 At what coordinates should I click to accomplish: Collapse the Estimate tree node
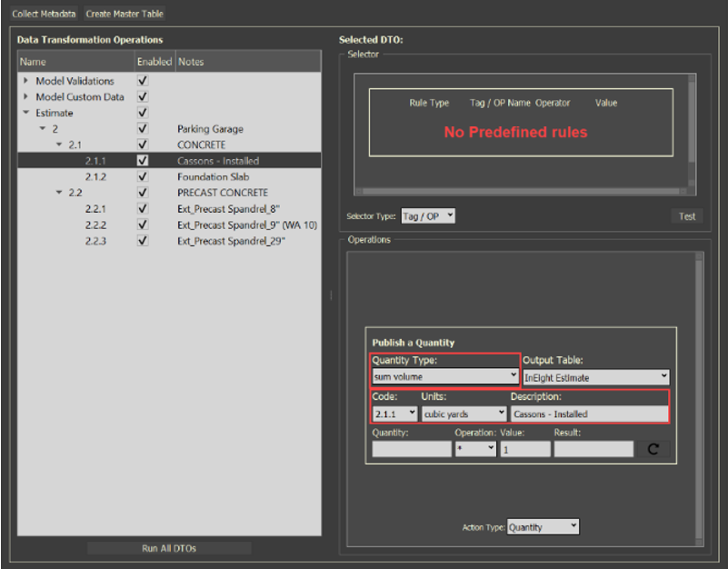(x=25, y=113)
